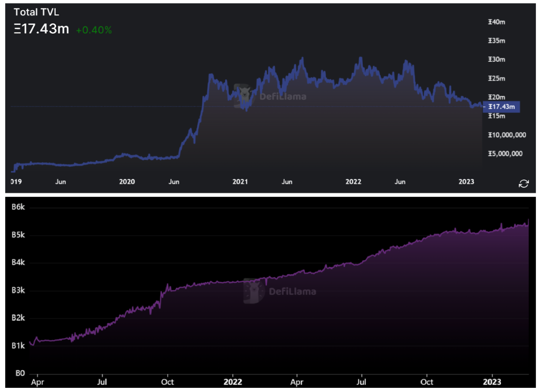Click the Ξ20m axis label

[496, 97]
